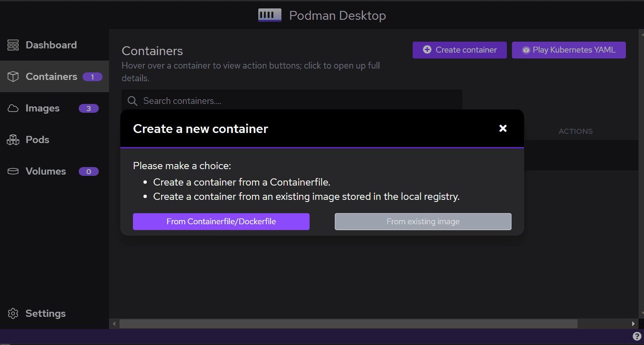Click the Containers count badge

coord(93,77)
